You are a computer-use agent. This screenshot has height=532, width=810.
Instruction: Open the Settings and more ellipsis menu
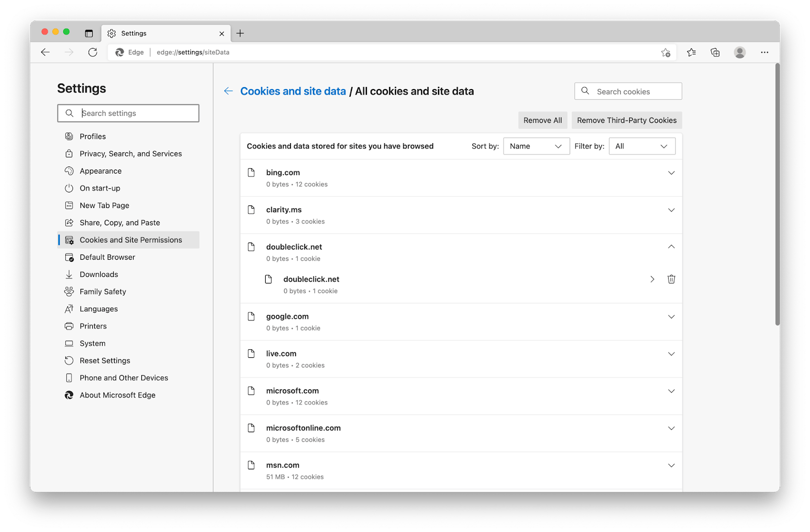[x=764, y=52]
